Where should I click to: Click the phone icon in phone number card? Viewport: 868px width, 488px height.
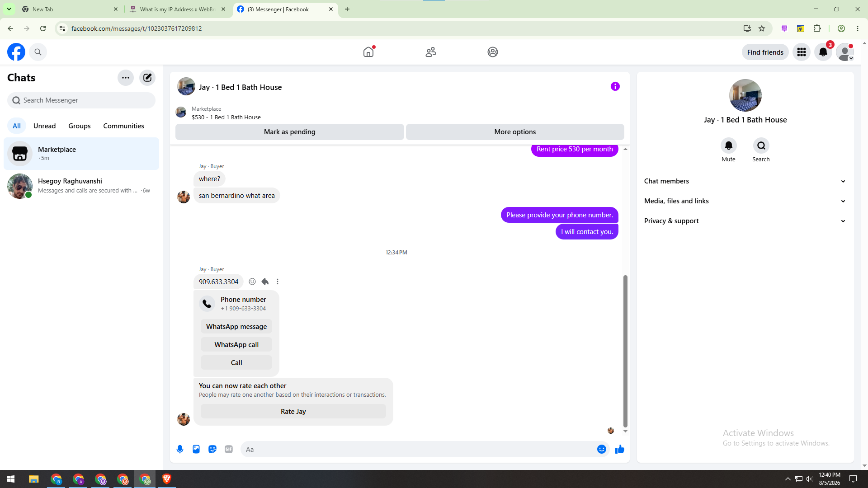[x=207, y=304]
